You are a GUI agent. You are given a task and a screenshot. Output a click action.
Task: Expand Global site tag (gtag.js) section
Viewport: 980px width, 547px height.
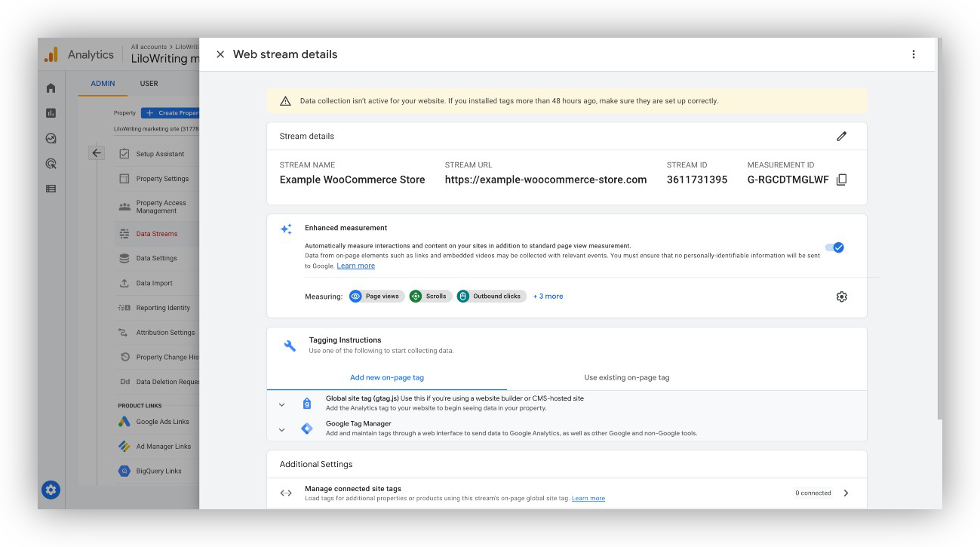(282, 404)
